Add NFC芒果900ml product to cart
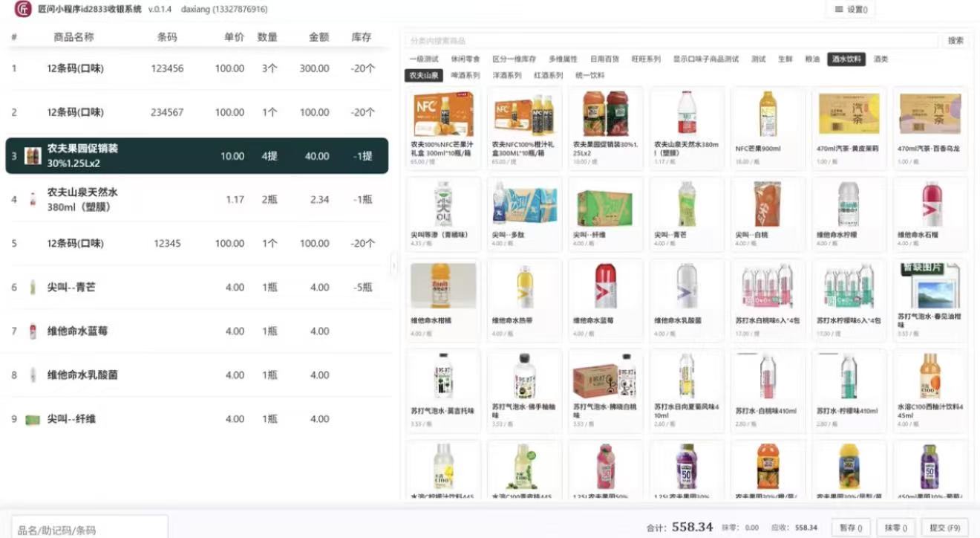The image size is (980, 538). click(768, 128)
